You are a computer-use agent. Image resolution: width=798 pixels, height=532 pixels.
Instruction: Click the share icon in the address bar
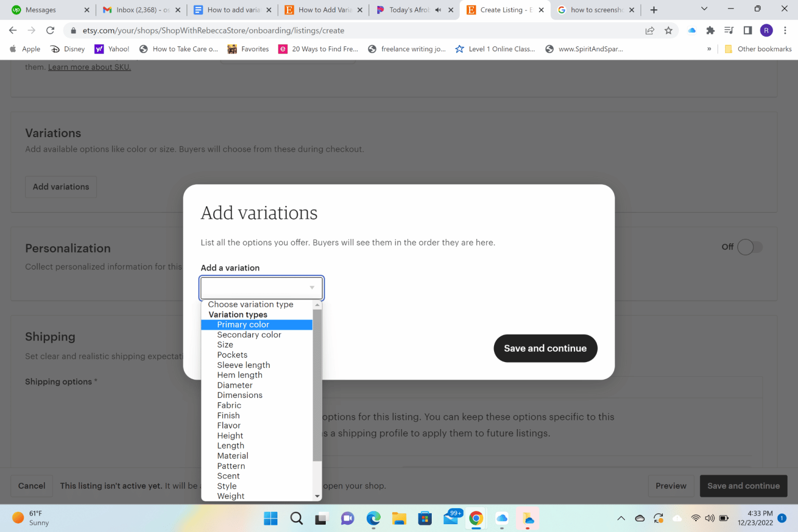click(649, 30)
